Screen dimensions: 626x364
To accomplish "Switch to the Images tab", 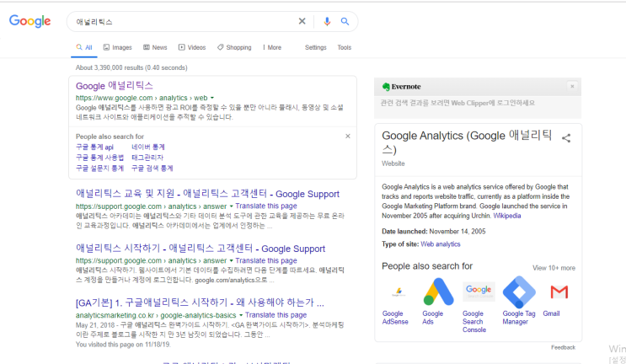I will (x=117, y=47).
